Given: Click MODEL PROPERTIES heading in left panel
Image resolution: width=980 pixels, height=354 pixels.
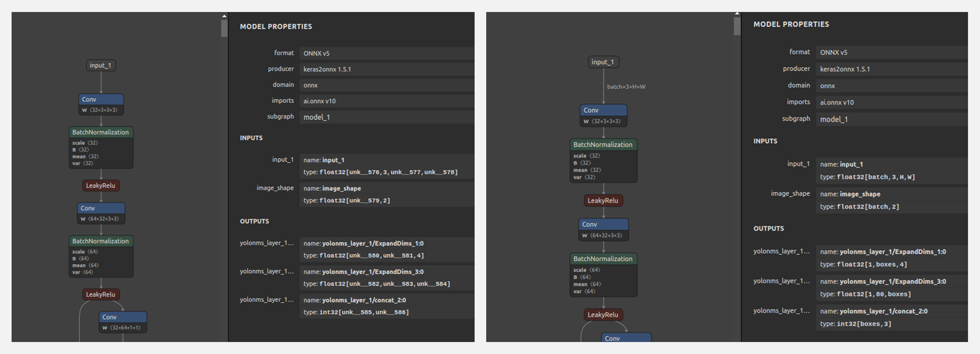Looking at the screenshot, I should pos(276,26).
